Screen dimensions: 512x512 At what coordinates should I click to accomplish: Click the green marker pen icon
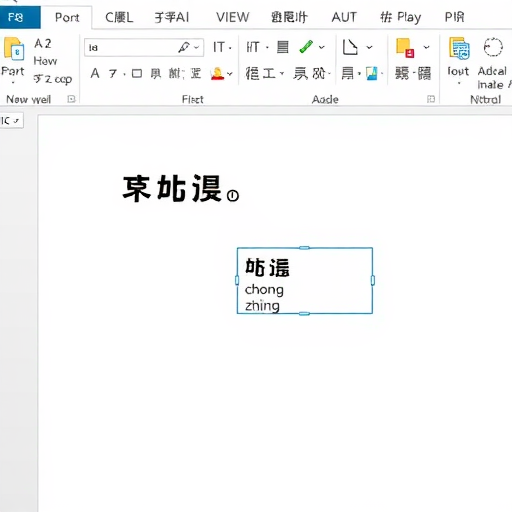[x=306, y=47]
